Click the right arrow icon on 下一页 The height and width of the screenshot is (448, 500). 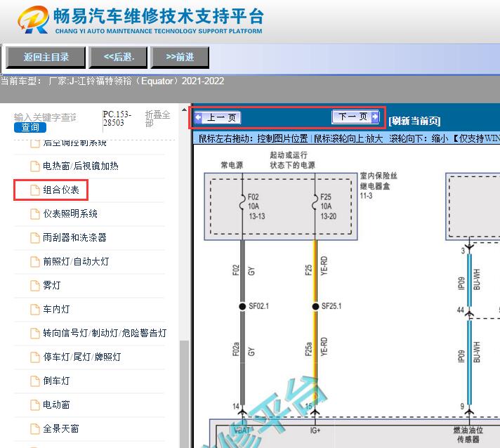375,117
